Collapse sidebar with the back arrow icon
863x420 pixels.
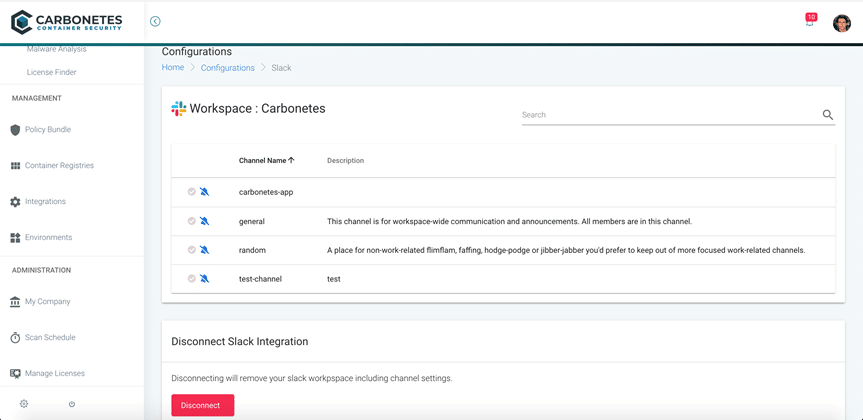[155, 21]
